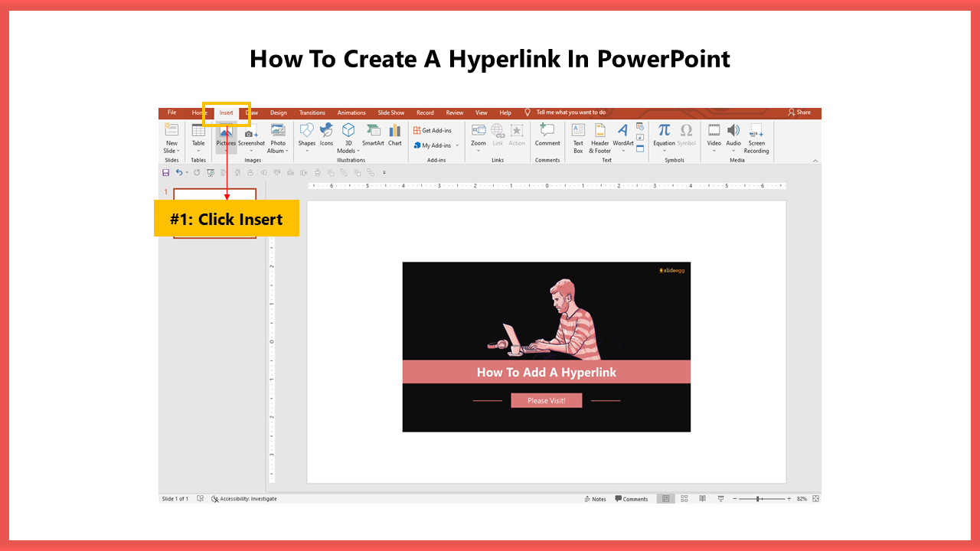Click the Symbol omega icon
The image size is (980, 551).
pyautogui.click(x=687, y=130)
